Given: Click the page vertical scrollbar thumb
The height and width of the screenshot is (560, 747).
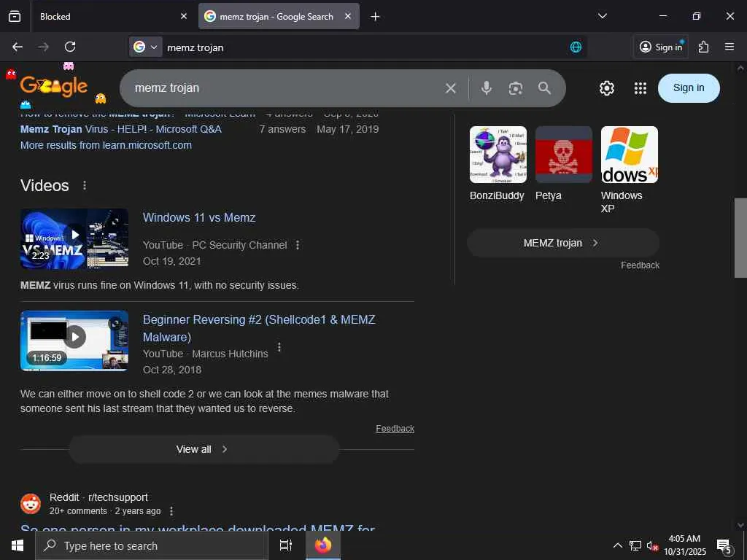Looking at the screenshot, I should 740,238.
